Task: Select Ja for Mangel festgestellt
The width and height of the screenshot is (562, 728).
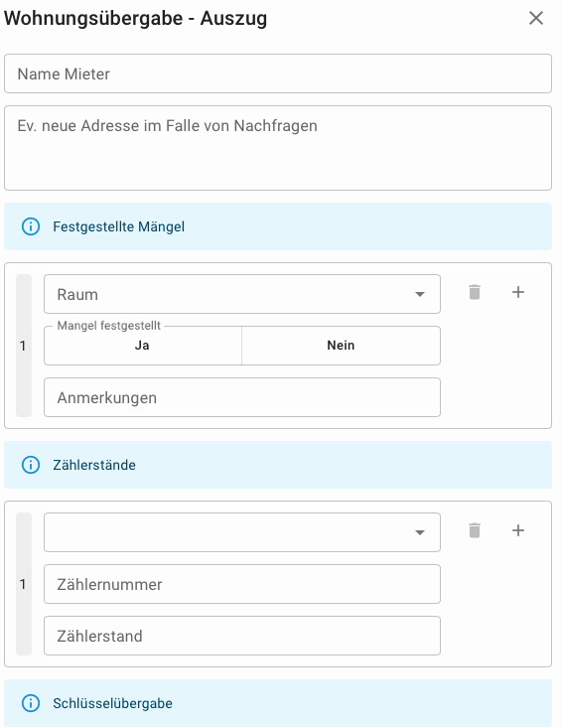Action: [143, 346]
